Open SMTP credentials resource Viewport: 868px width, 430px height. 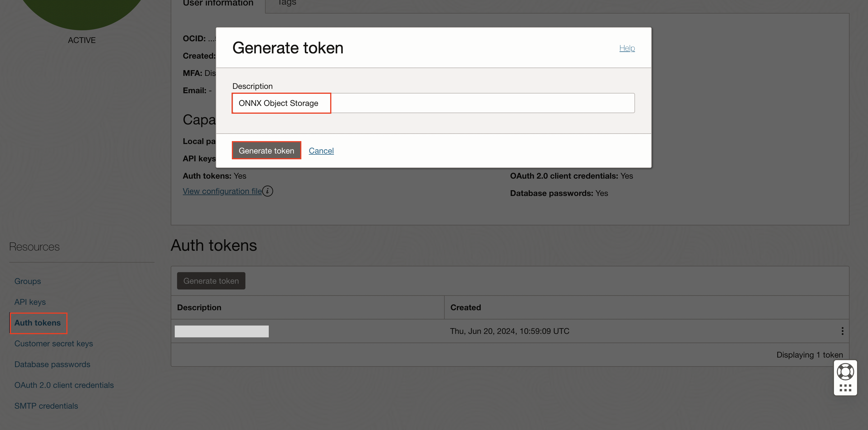pos(46,406)
